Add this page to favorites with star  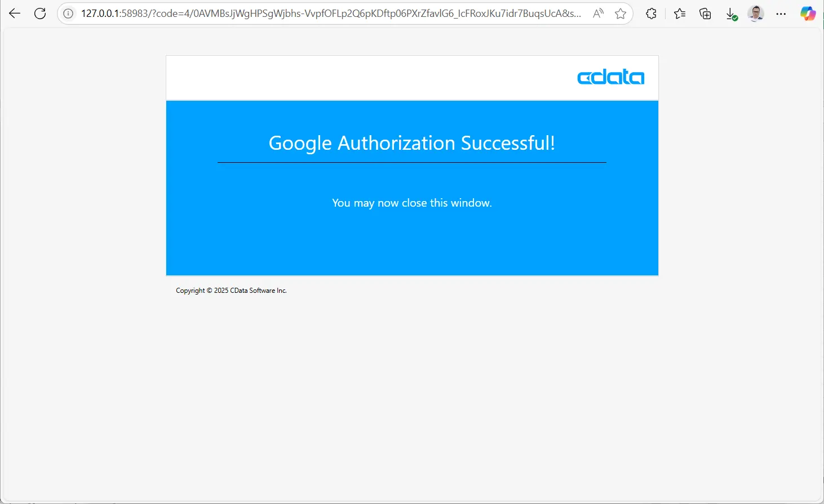tap(621, 14)
